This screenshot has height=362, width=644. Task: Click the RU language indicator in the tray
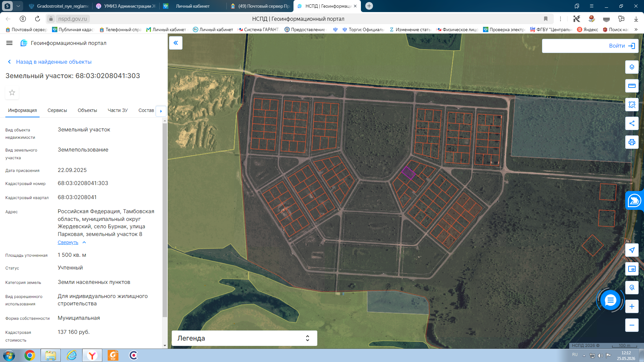click(x=575, y=355)
